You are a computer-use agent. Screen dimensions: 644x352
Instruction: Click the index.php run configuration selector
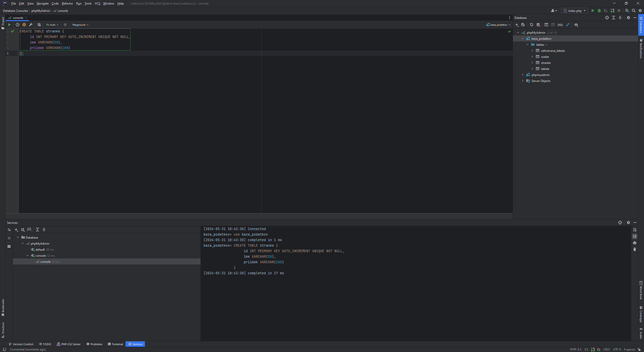click(575, 11)
